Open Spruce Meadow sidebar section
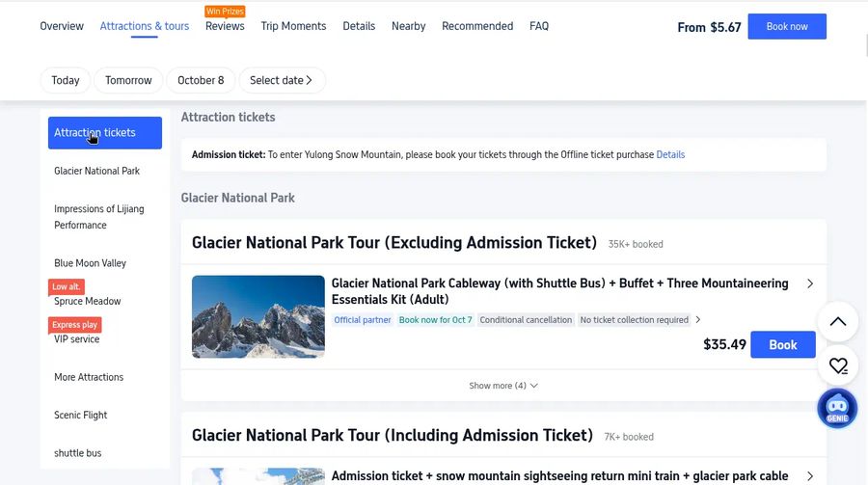The height and width of the screenshot is (485, 868). pos(88,301)
